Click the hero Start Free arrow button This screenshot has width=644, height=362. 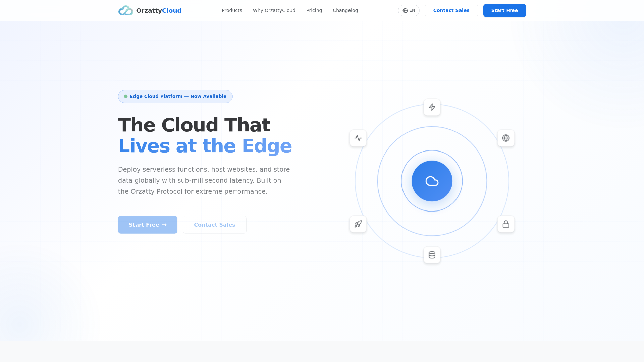(148, 225)
